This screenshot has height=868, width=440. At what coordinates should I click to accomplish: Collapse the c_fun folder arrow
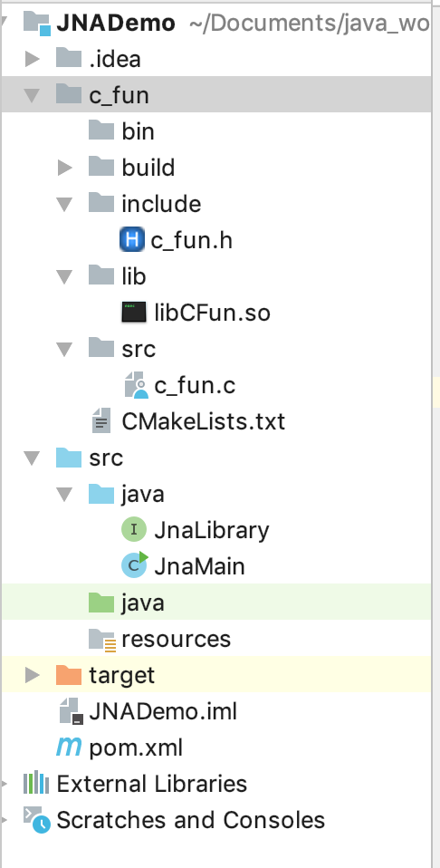[x=32, y=95]
